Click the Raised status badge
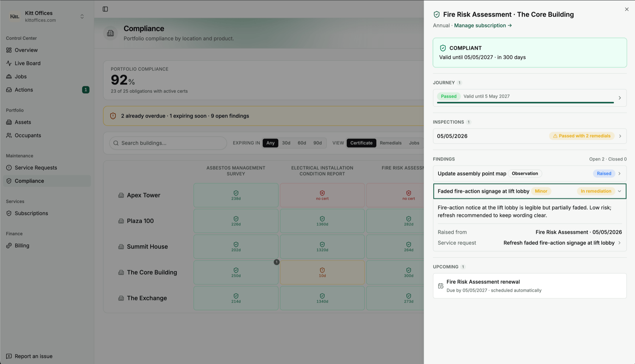Image resolution: width=635 pixels, height=364 pixels. tap(604, 174)
